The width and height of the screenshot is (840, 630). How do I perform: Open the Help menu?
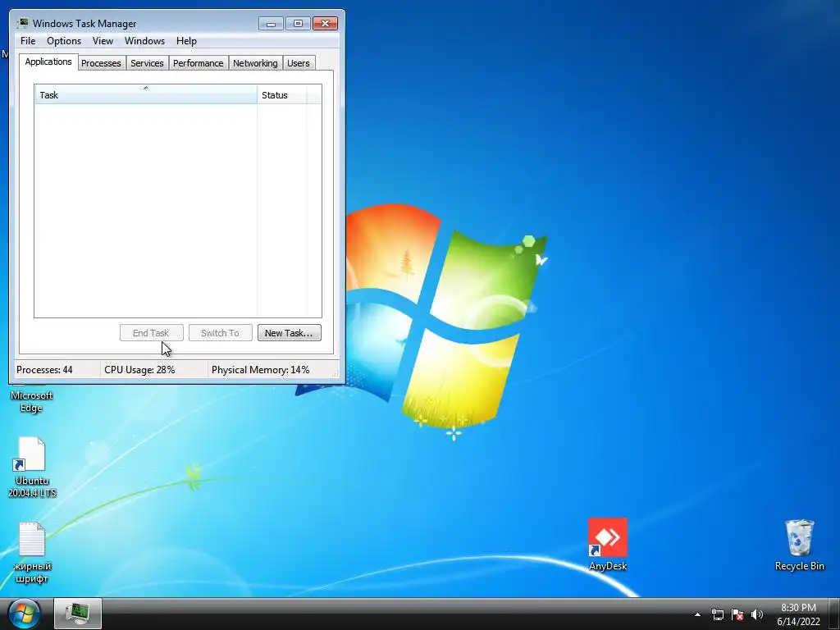[186, 41]
